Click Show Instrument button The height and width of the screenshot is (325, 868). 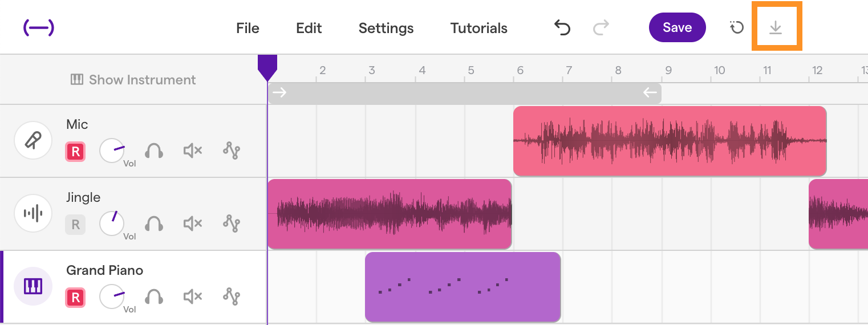pyautogui.click(x=133, y=80)
